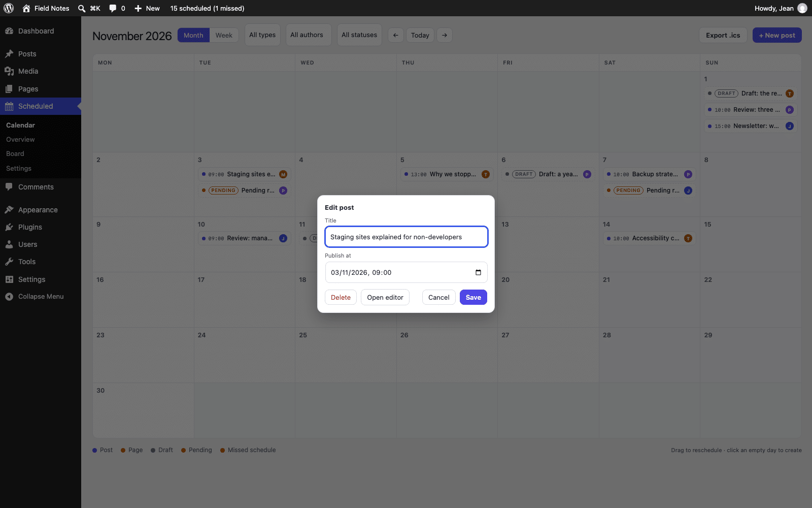Go to previous month arrow
The height and width of the screenshot is (508, 812).
(x=396, y=35)
